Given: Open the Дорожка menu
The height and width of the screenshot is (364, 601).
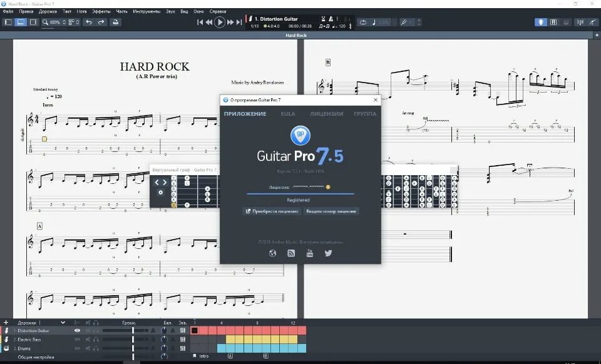Looking at the screenshot, I should point(48,11).
